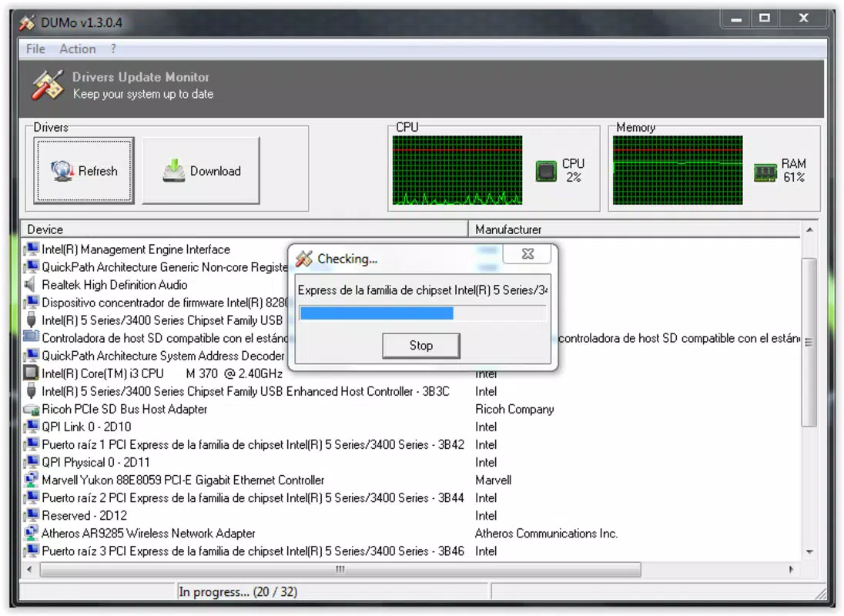This screenshot has width=844, height=616.
Task: Click the RAM module icon
Action: tap(765, 172)
